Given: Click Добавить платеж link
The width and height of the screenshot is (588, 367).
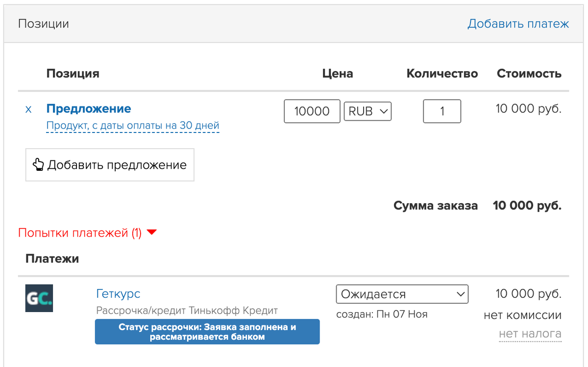Looking at the screenshot, I should click(518, 24).
